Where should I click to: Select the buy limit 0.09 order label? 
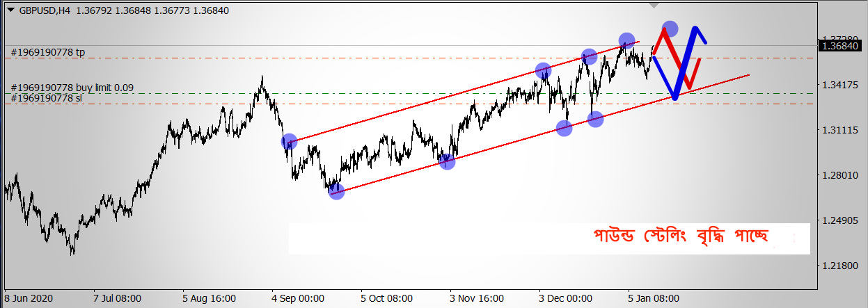tap(72, 88)
